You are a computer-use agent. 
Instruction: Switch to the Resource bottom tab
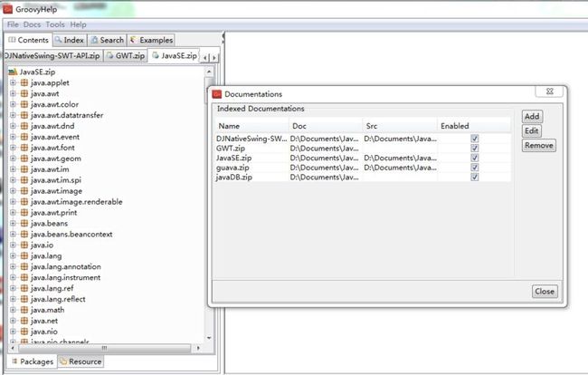click(x=81, y=361)
